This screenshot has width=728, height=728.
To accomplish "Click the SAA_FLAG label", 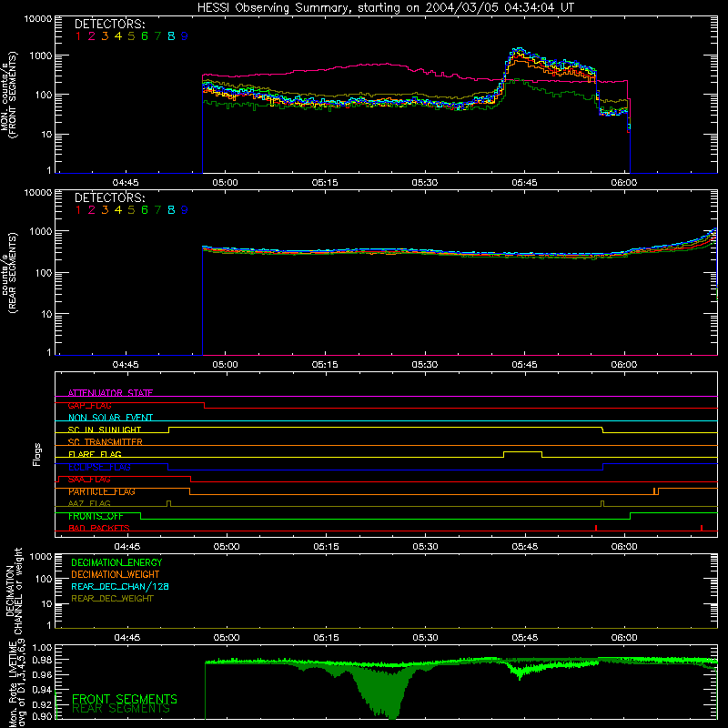I will click(x=89, y=480).
